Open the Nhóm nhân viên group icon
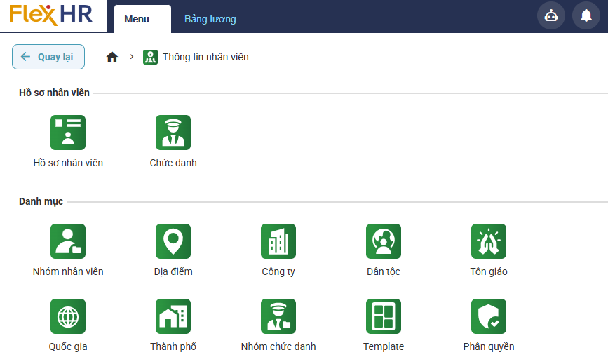This screenshot has height=364, width=608. (x=68, y=241)
